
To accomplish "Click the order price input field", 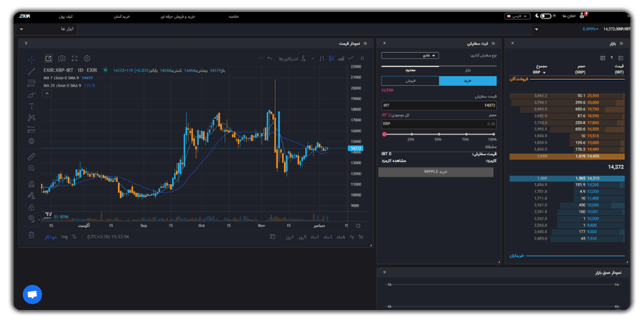I will pyautogui.click(x=439, y=106).
